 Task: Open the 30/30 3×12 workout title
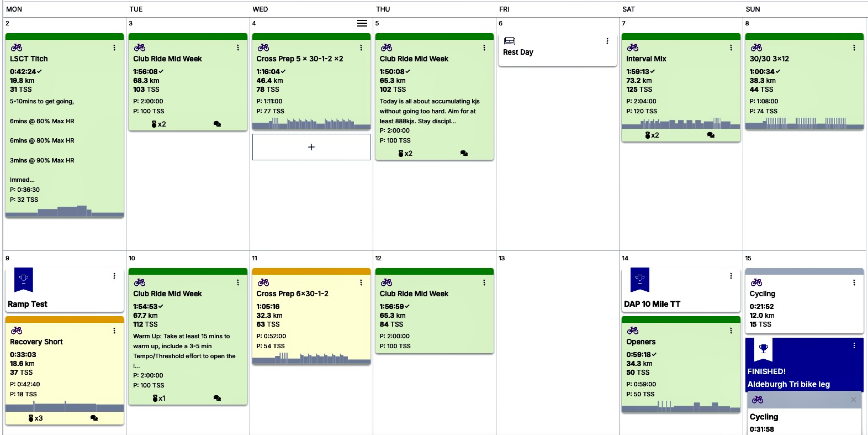click(769, 59)
